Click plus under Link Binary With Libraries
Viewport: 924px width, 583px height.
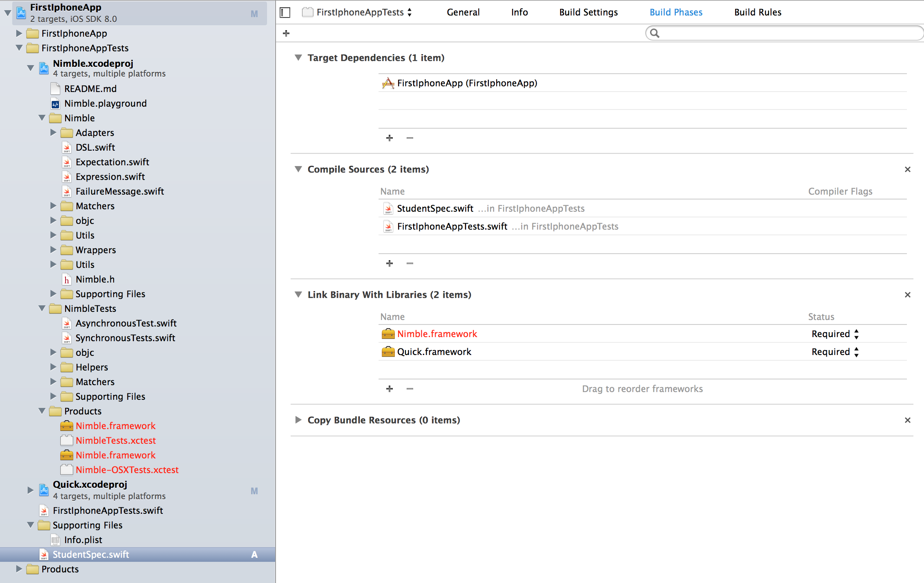(390, 389)
